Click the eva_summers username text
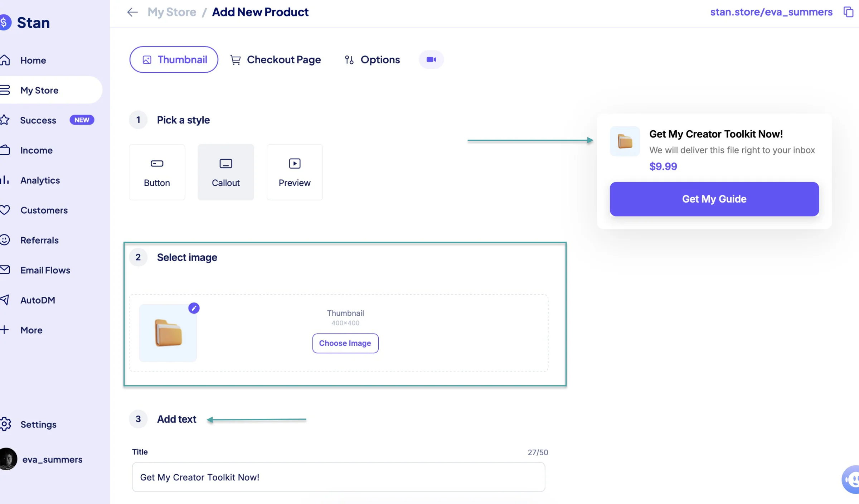Screen dimensions: 859x504 pos(52,459)
